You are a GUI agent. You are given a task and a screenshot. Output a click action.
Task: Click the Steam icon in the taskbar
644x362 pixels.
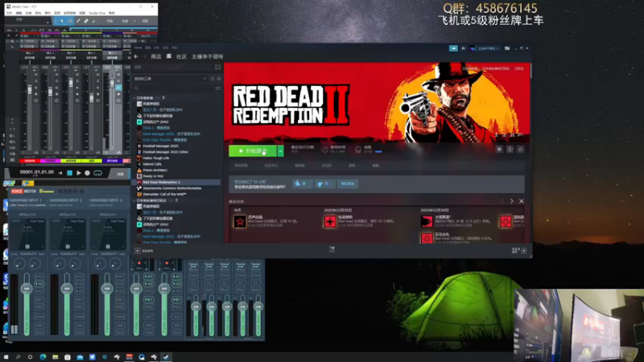pos(166,357)
